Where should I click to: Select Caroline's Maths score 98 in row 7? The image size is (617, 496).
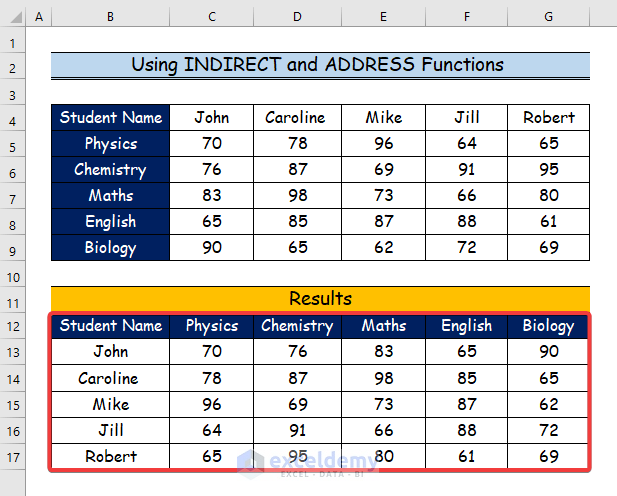coord(297,196)
